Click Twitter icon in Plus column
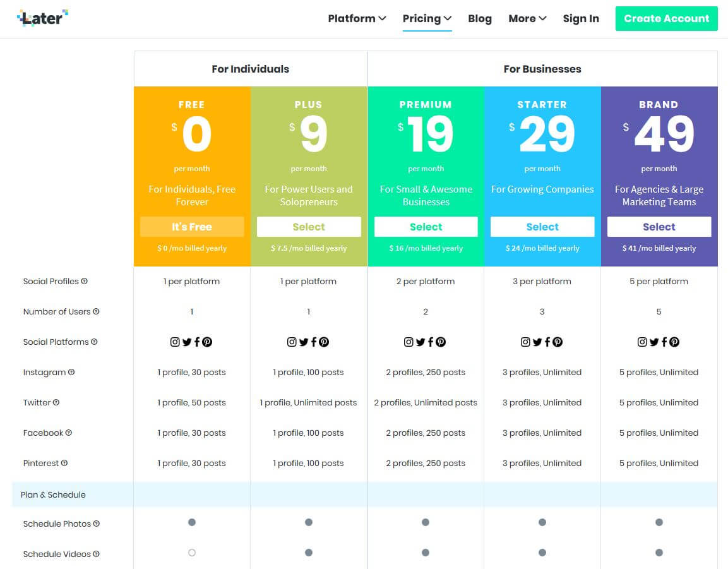728x569 pixels. pos(304,342)
